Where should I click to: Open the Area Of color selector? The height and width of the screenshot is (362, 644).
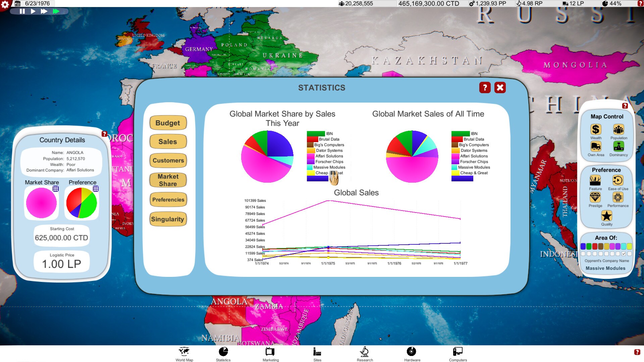click(x=606, y=246)
